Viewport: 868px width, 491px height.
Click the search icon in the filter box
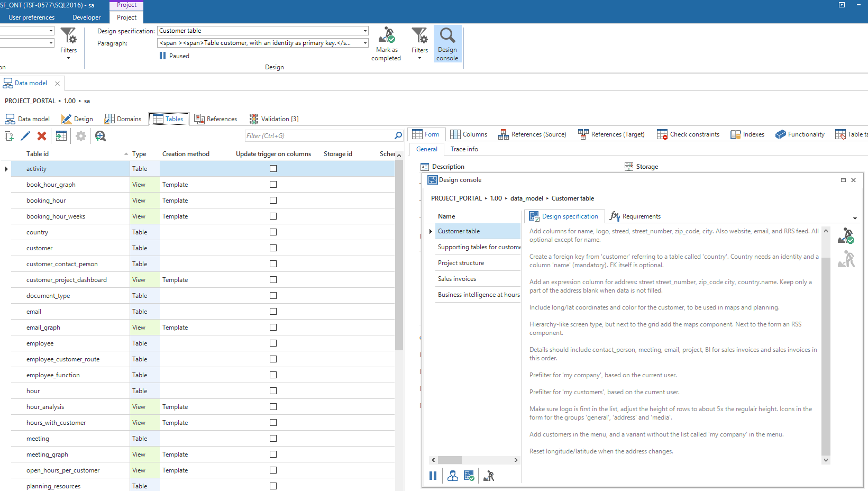pyautogui.click(x=398, y=136)
